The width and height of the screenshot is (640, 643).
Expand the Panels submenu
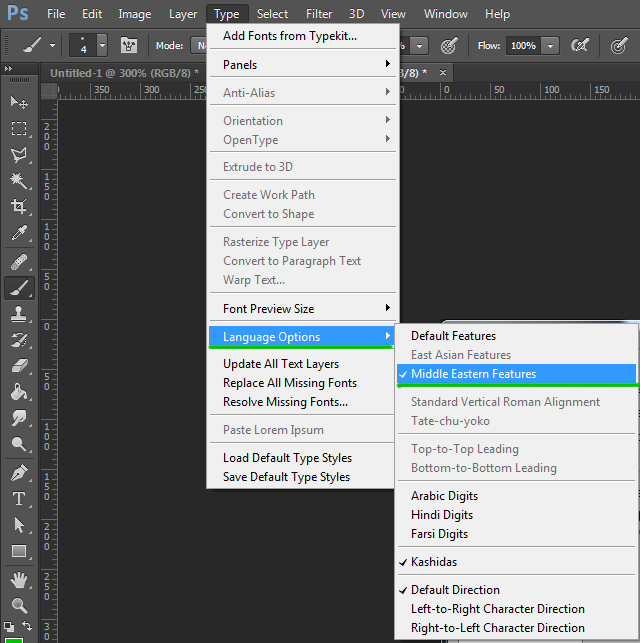point(303,64)
